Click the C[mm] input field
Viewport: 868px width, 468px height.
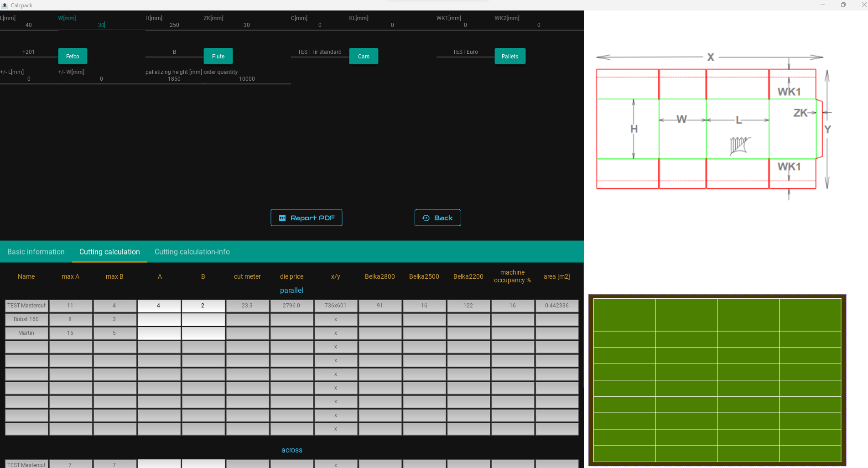coord(320,25)
